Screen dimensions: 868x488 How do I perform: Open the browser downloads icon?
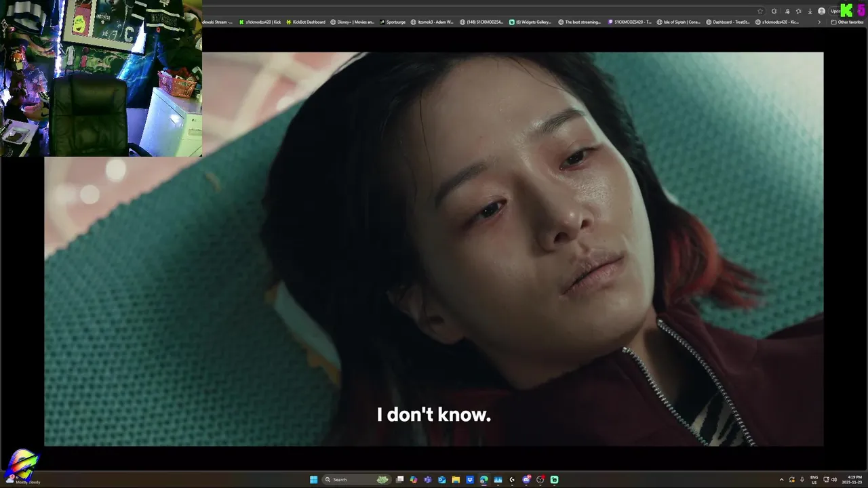[x=810, y=12]
